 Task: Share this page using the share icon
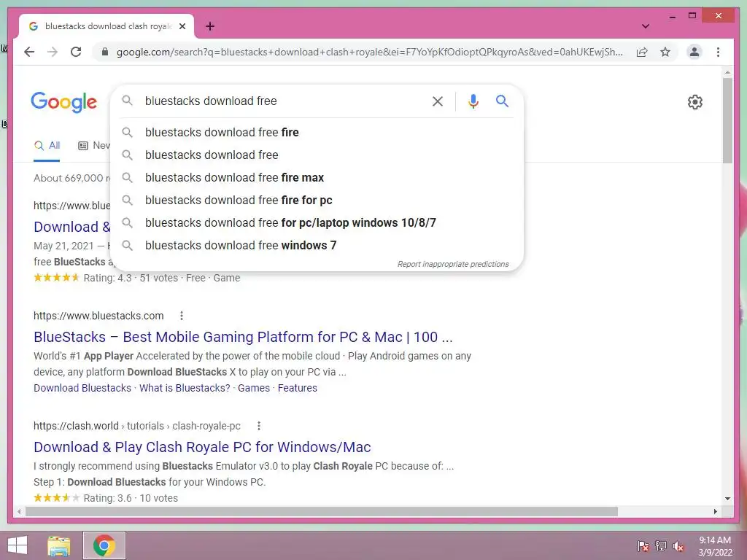tap(642, 52)
